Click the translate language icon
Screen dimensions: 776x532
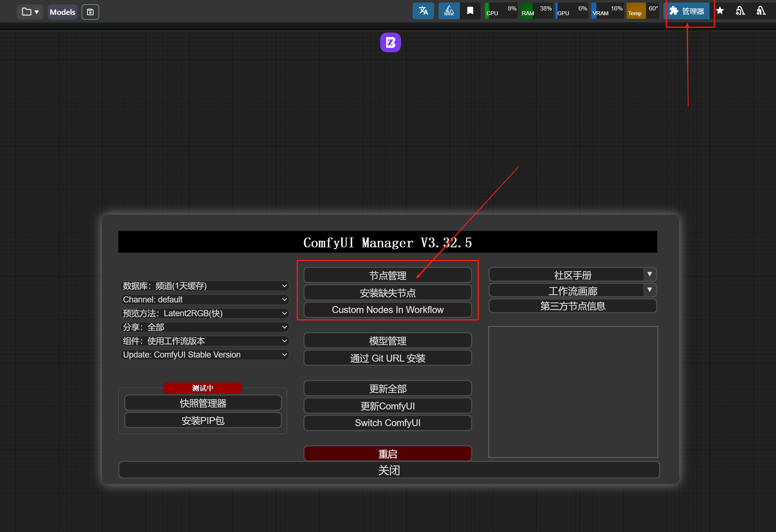coord(423,11)
